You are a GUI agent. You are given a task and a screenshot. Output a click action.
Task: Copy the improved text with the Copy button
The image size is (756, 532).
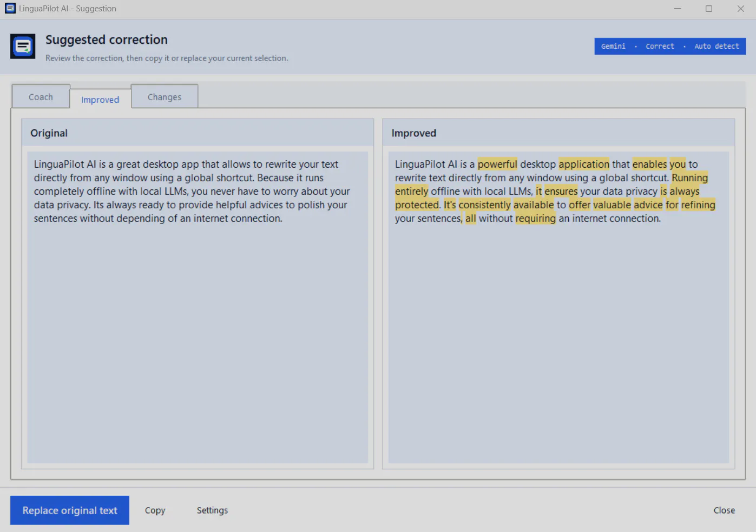[155, 510]
